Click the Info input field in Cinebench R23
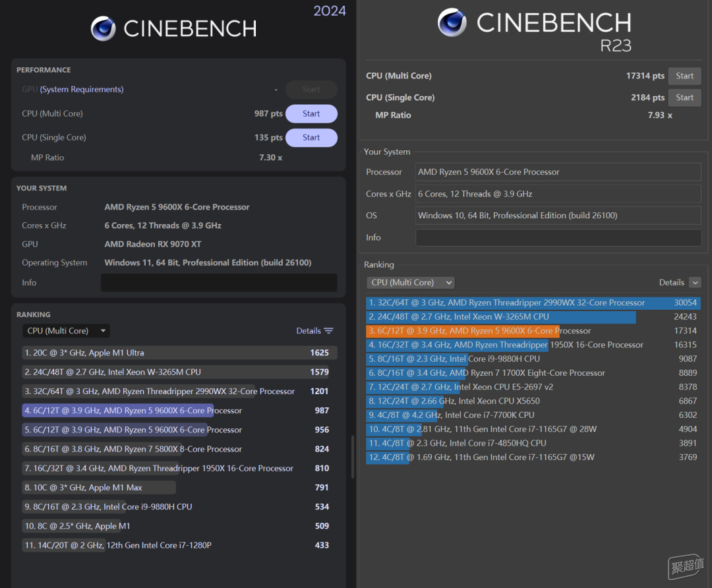The height and width of the screenshot is (588, 712). pos(558,237)
